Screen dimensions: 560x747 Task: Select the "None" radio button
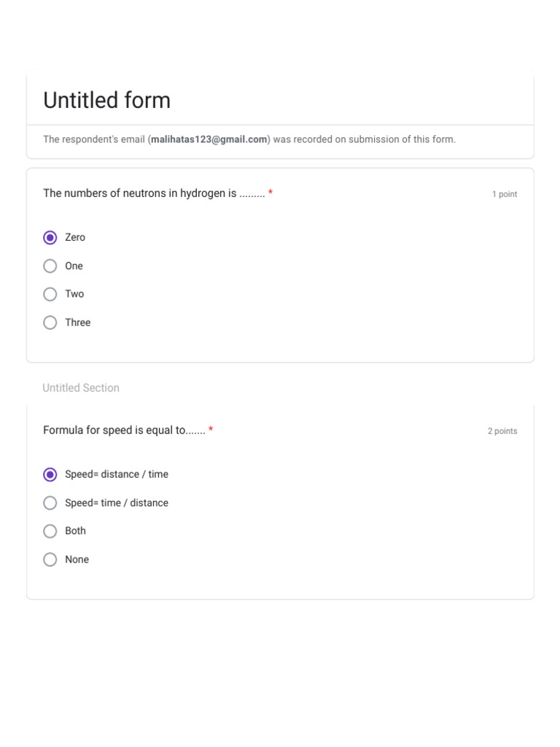[x=50, y=560]
